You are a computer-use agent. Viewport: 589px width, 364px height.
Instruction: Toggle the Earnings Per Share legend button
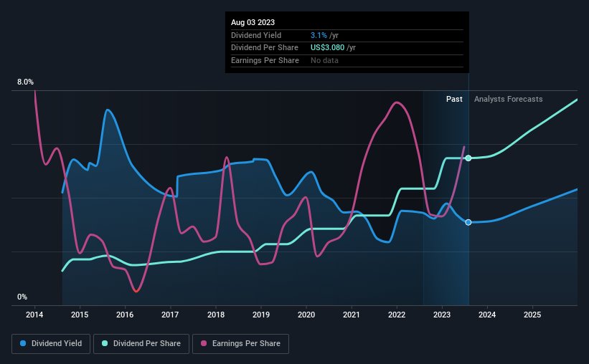(240, 344)
